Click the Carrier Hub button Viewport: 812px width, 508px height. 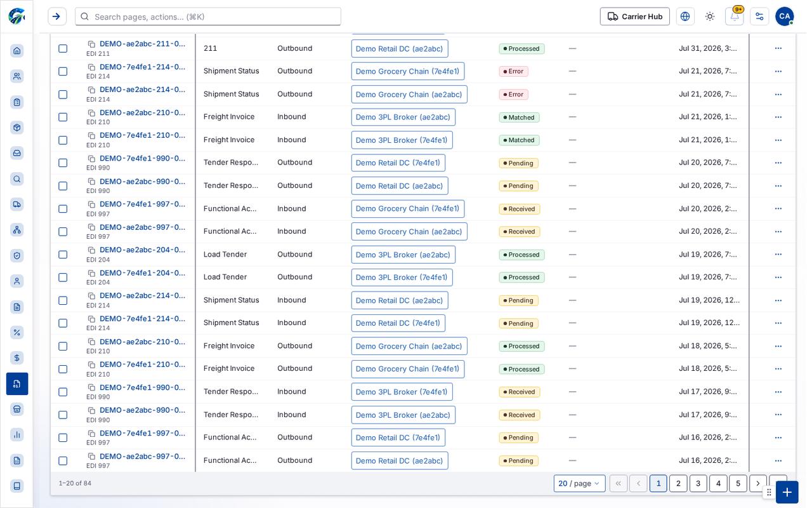[635, 17]
